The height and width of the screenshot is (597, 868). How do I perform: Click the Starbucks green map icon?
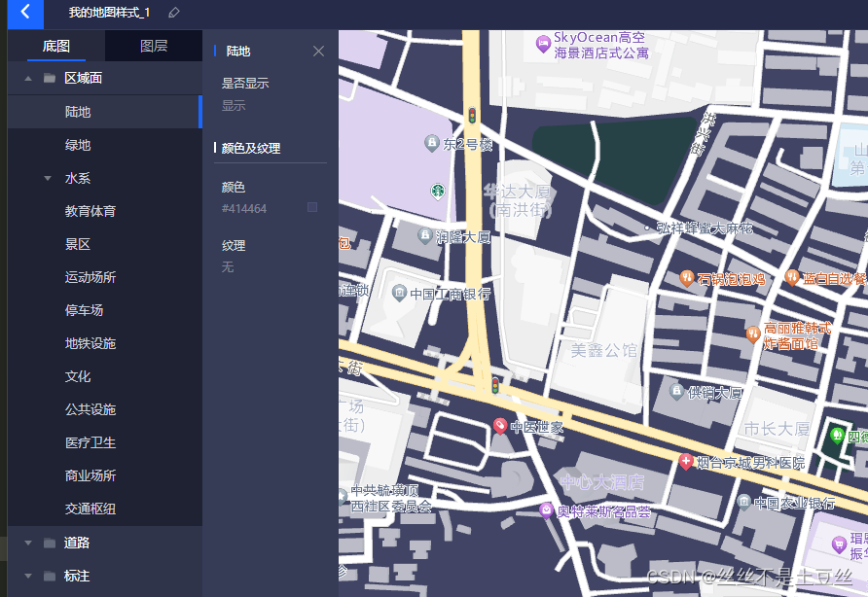438,192
